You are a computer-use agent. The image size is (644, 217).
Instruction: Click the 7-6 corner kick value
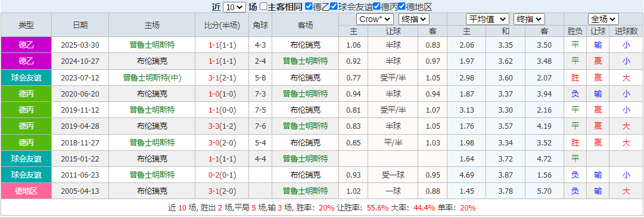260,126
